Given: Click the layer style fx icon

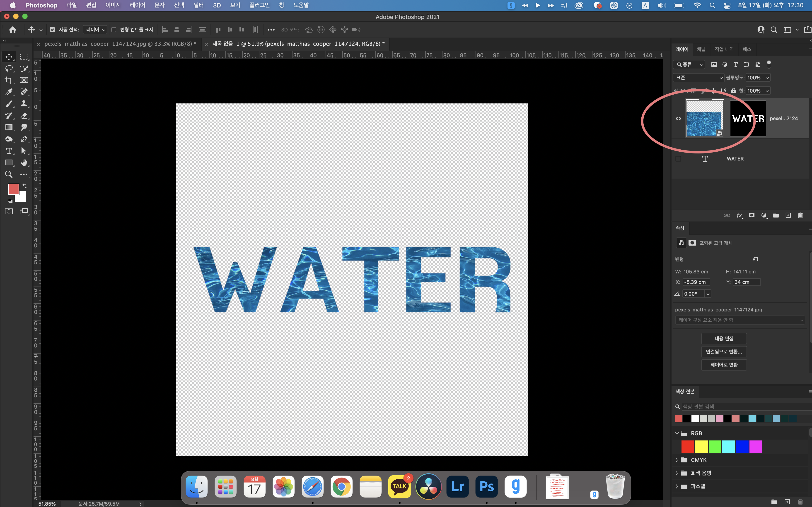Looking at the screenshot, I should click(x=739, y=215).
